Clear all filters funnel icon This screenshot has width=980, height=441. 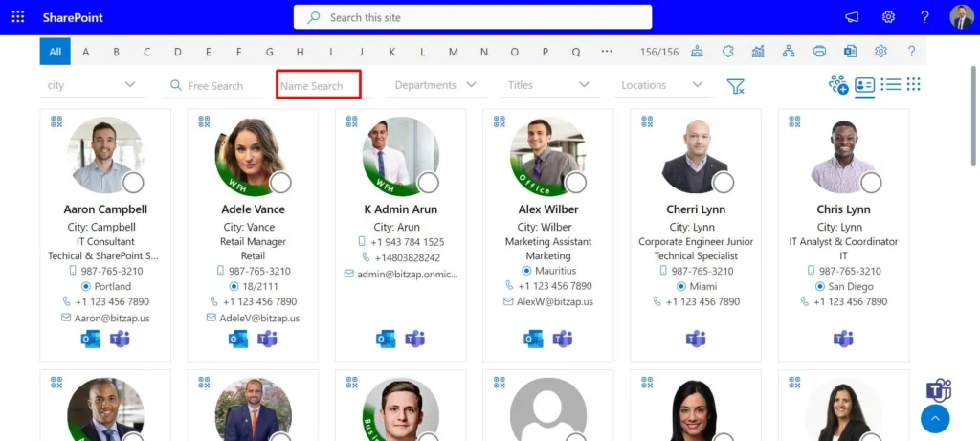coord(736,86)
